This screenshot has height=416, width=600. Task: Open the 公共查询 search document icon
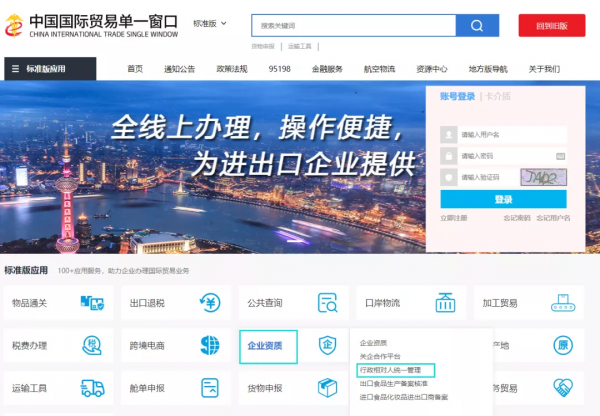click(327, 302)
